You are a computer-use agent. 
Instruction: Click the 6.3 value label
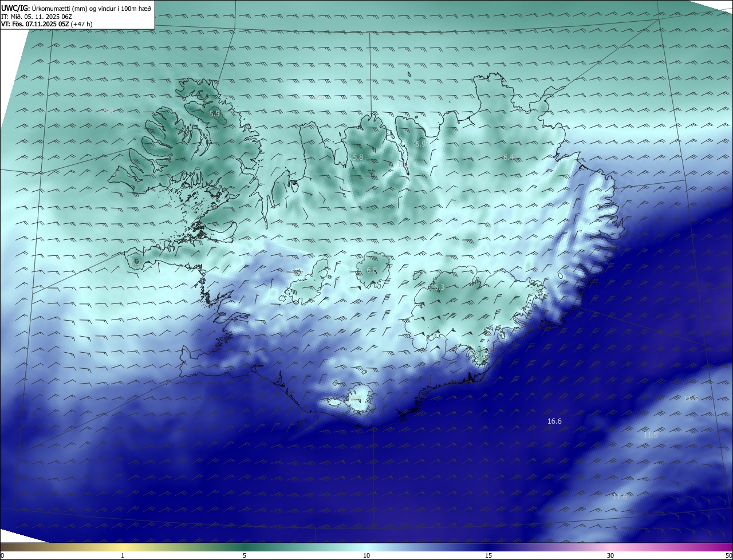click(x=439, y=287)
